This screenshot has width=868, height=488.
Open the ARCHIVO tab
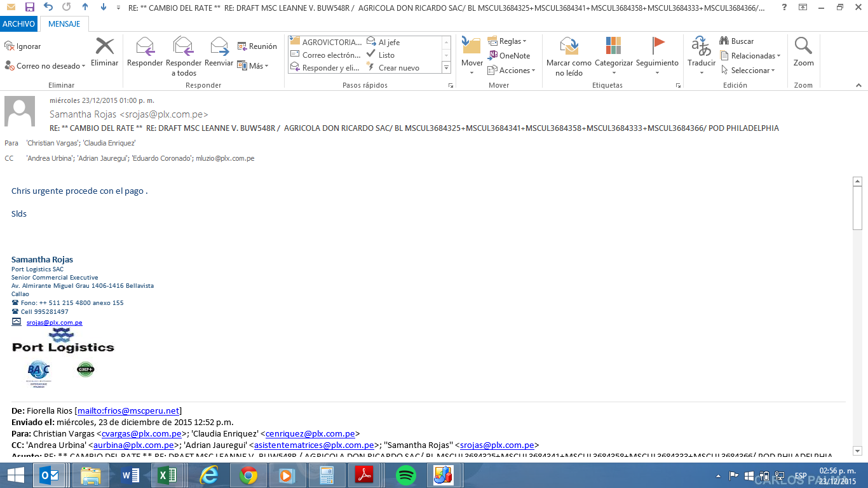click(18, 24)
